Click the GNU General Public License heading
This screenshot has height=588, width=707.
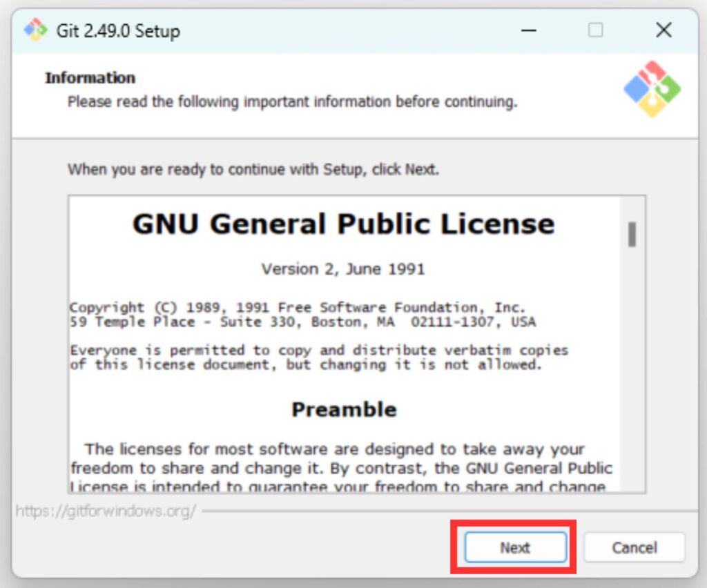343,224
